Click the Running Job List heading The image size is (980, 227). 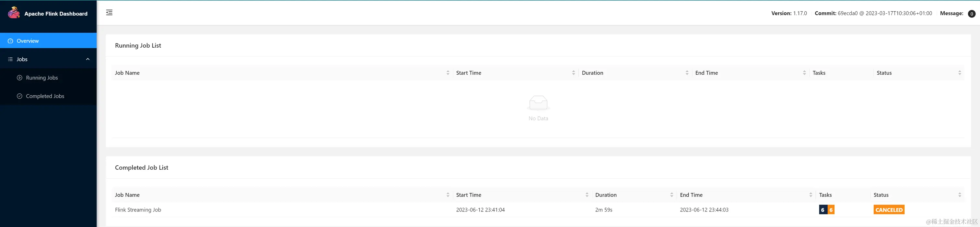click(138, 45)
